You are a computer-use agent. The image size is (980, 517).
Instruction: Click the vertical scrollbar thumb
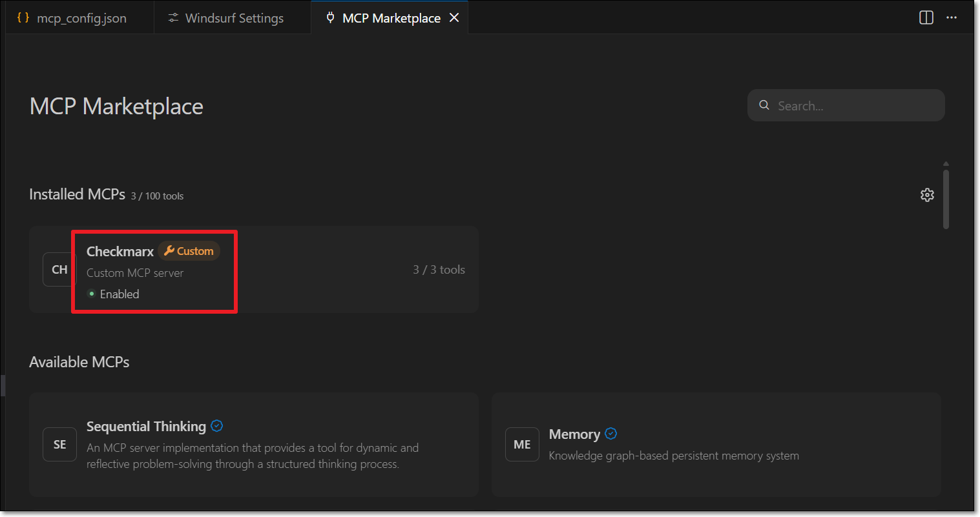946,199
